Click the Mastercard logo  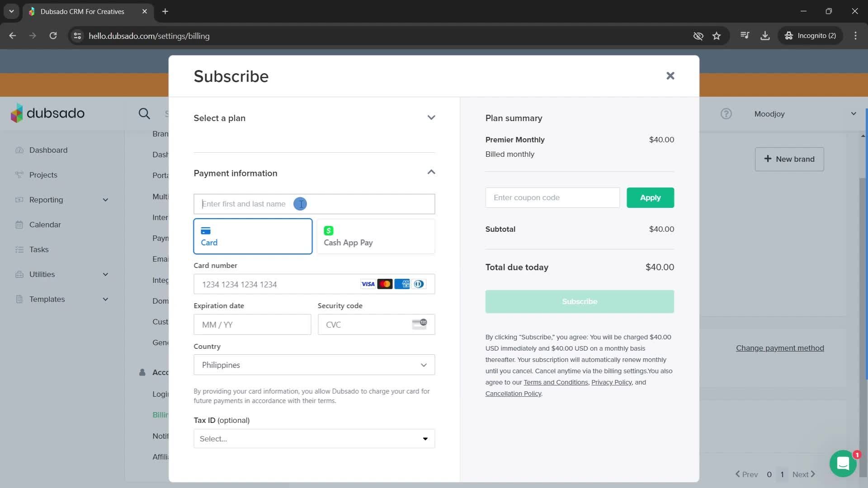point(385,284)
